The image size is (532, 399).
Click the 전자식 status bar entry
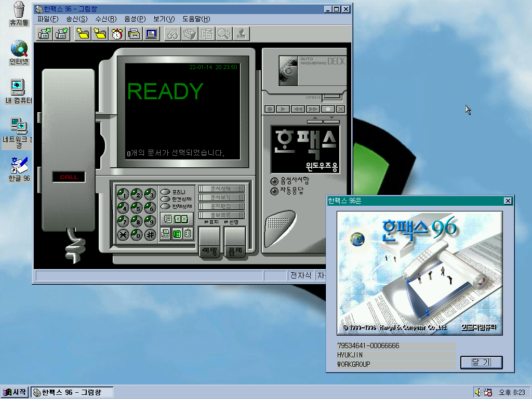point(301,275)
